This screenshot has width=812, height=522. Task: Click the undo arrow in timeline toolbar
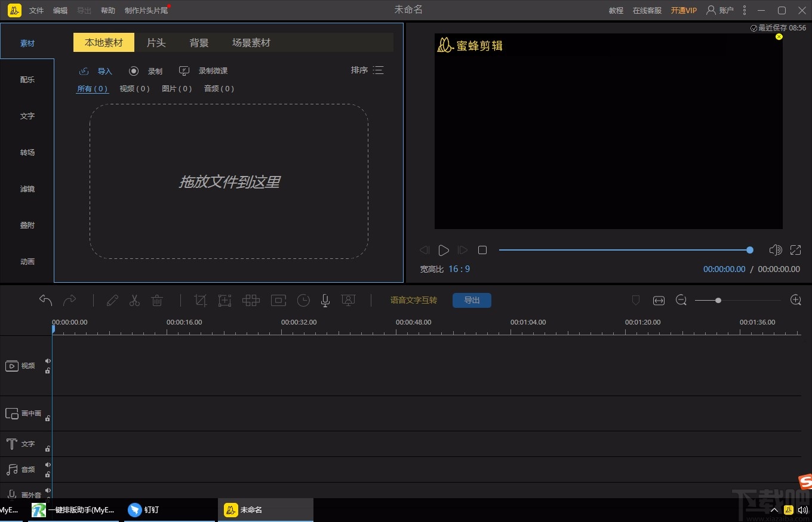tap(45, 300)
